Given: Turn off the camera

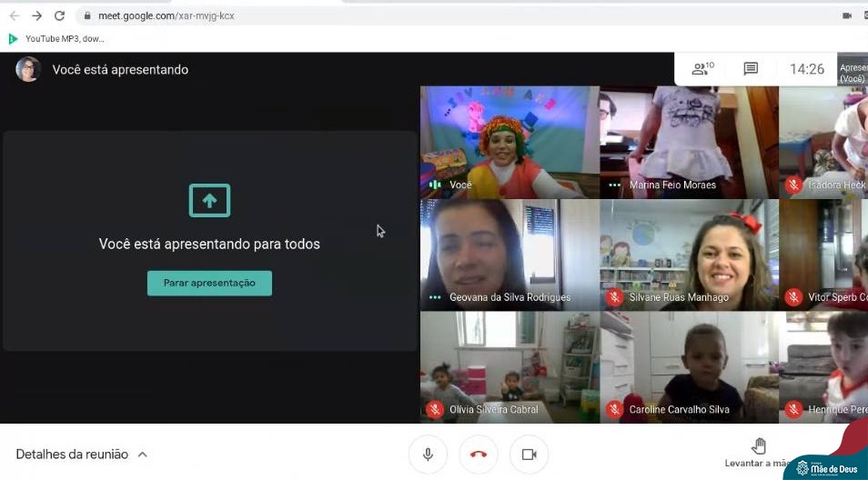Looking at the screenshot, I should [529, 454].
